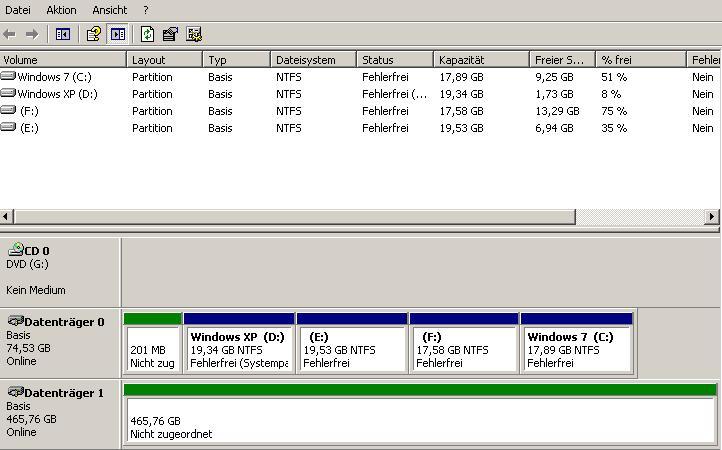Viewport: 722px width, 450px height.
Task: Select the Windows 7 (C:) volume row
Action: click(x=360, y=77)
